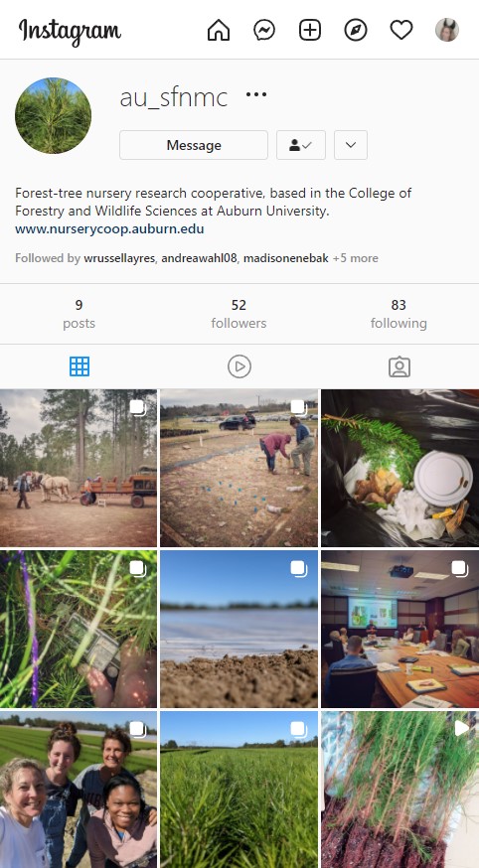
Task: Open the horse-drawn wagon post thumbnail
Action: (79, 468)
